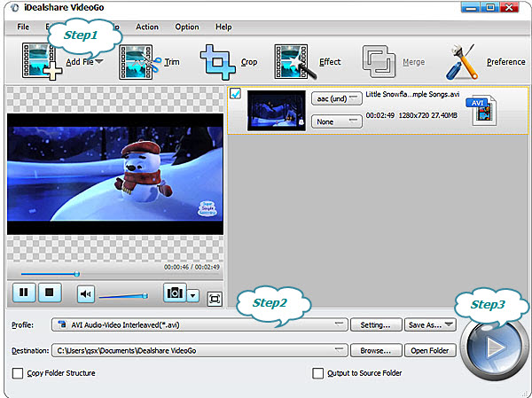Screen dimensions: 532x398
Task: Open the Effect tool icon
Action: coord(294,62)
